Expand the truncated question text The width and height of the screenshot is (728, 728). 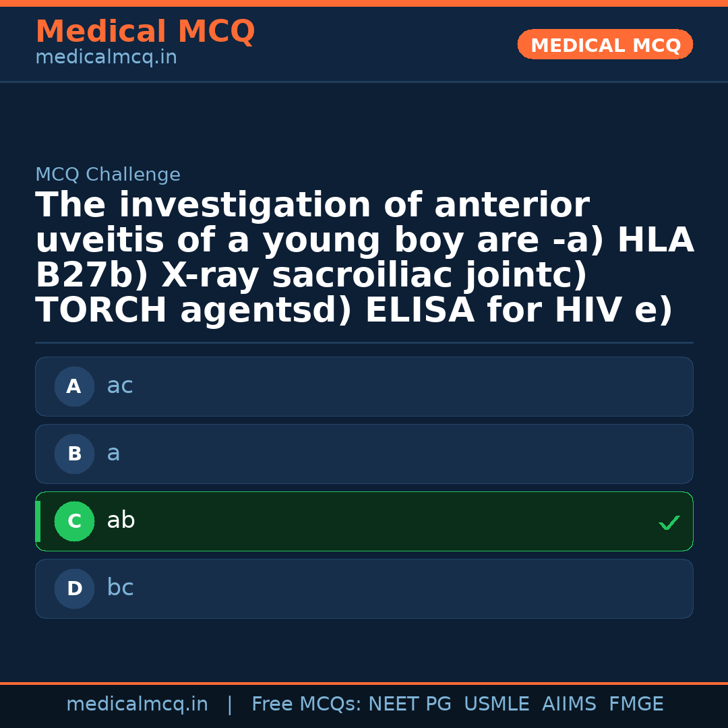pos(364,256)
